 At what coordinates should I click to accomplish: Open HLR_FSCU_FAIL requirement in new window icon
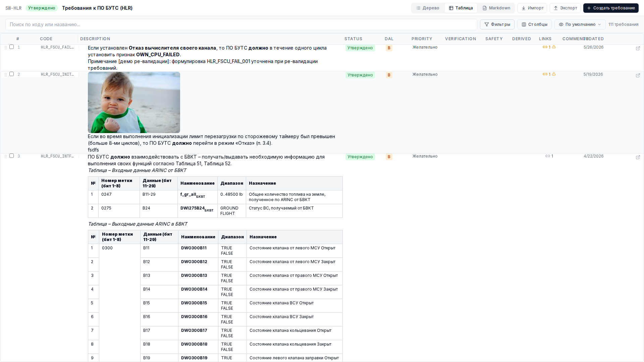click(x=638, y=48)
